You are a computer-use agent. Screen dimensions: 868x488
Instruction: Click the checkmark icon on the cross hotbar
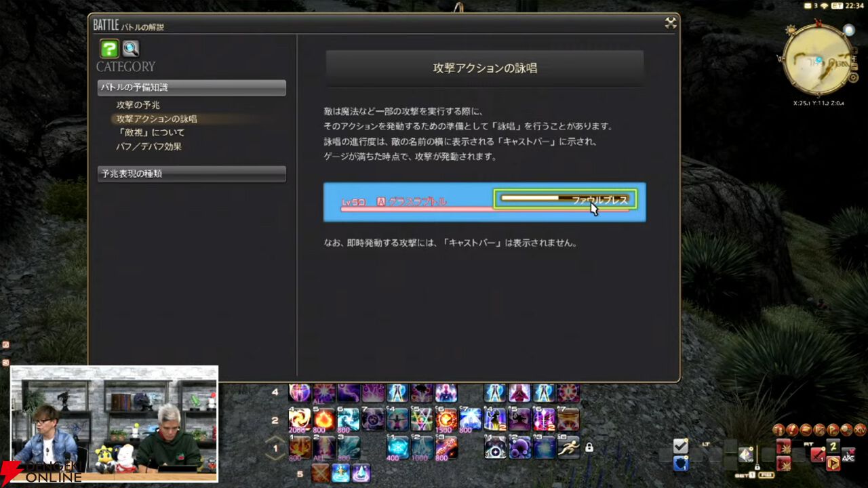click(x=681, y=446)
